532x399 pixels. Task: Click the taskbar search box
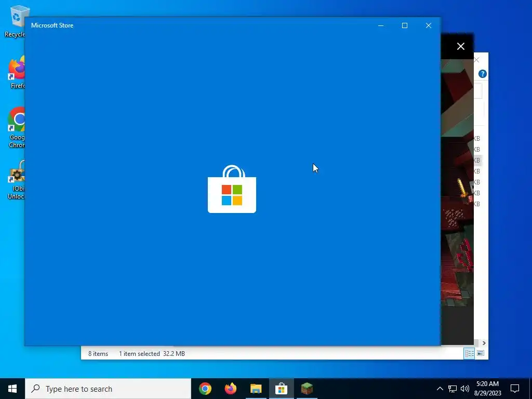(108, 389)
